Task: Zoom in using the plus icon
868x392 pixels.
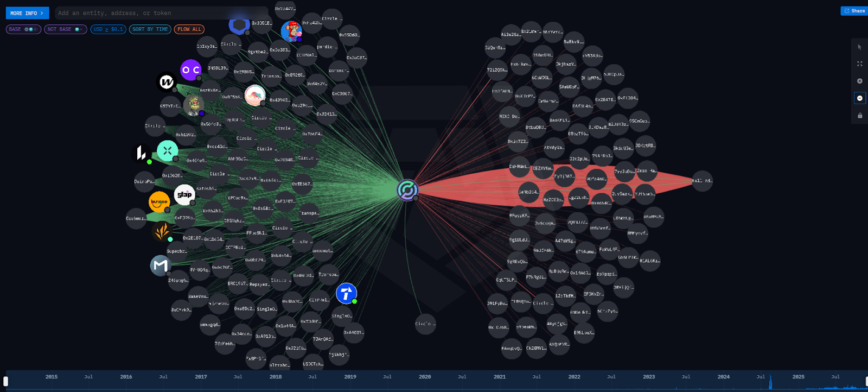Action: [x=859, y=81]
